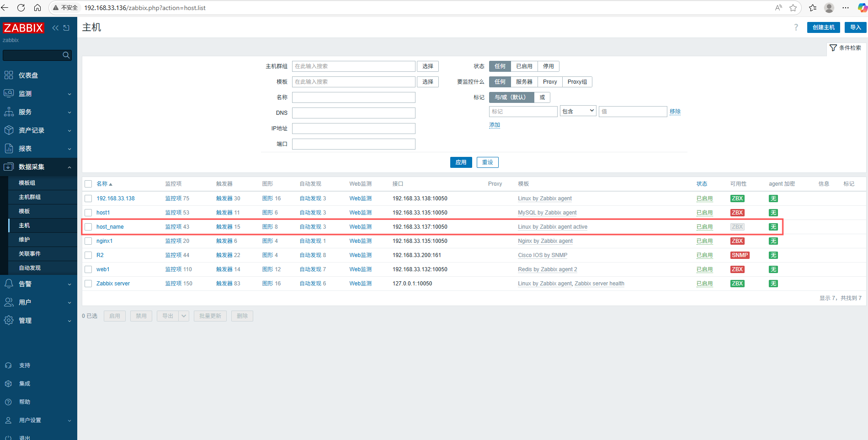Image resolution: width=868 pixels, height=440 pixels.
Task: Open 帮助 help icon in sidebar
Action: (x=8, y=402)
